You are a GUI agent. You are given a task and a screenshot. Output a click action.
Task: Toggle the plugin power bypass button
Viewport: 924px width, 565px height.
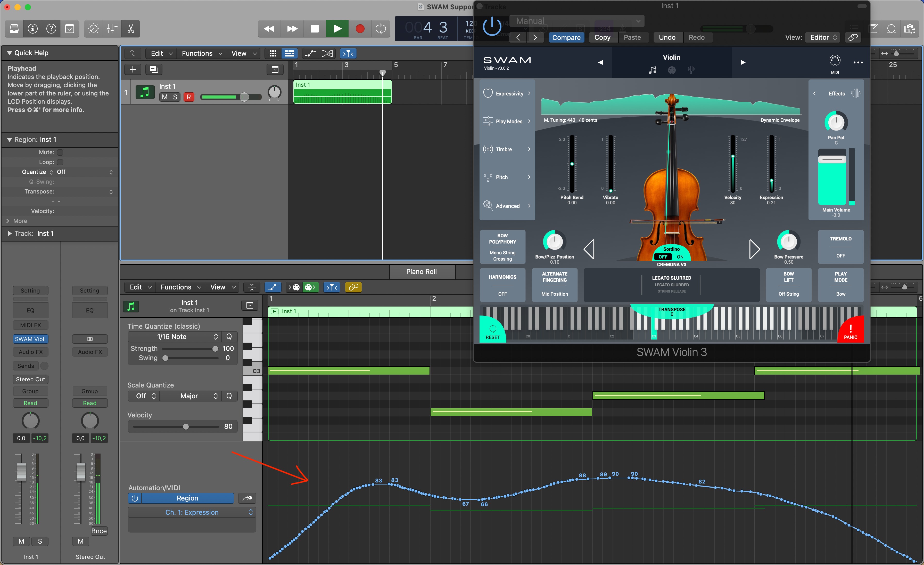click(x=492, y=27)
